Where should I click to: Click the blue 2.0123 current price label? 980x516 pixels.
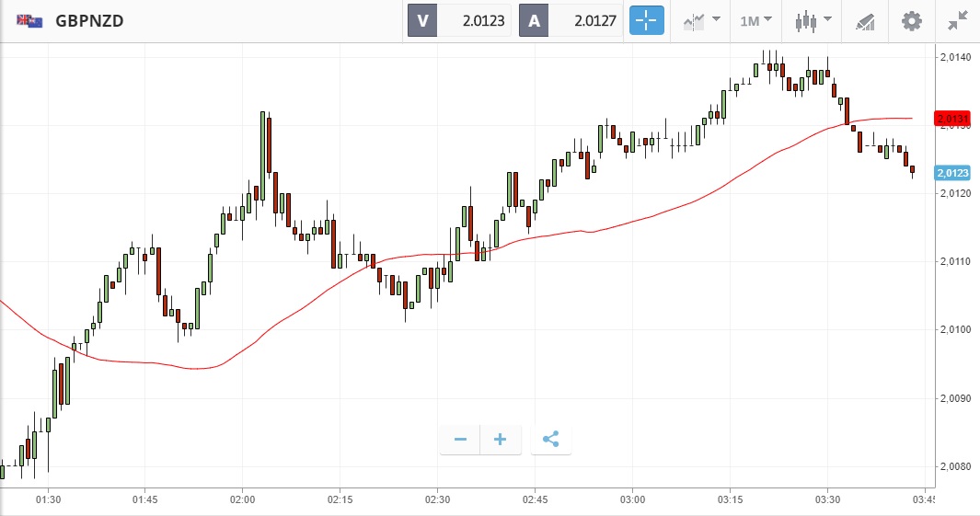(950, 173)
